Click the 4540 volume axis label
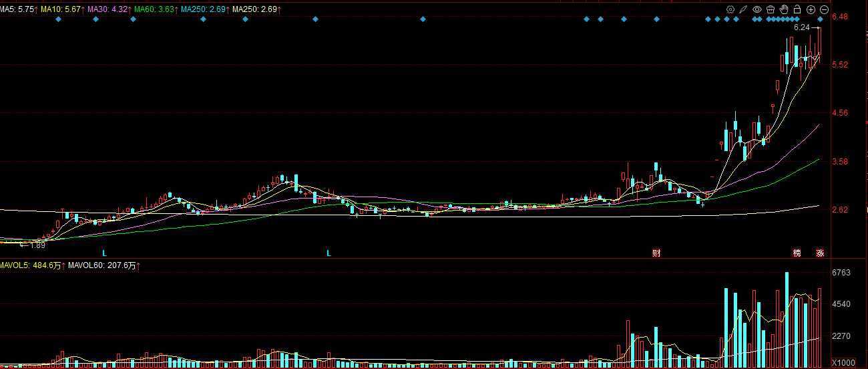Screen dimensions: 868x369 coord(841,304)
